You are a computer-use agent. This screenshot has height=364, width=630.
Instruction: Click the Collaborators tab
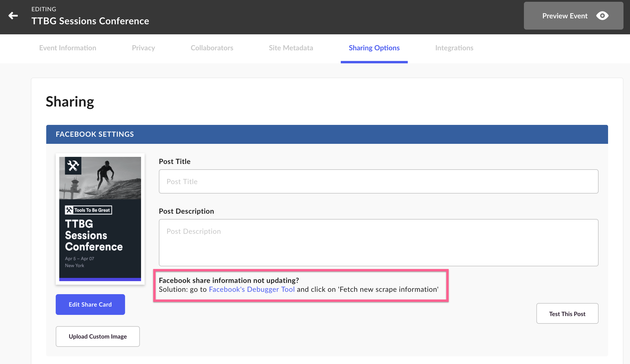click(212, 48)
